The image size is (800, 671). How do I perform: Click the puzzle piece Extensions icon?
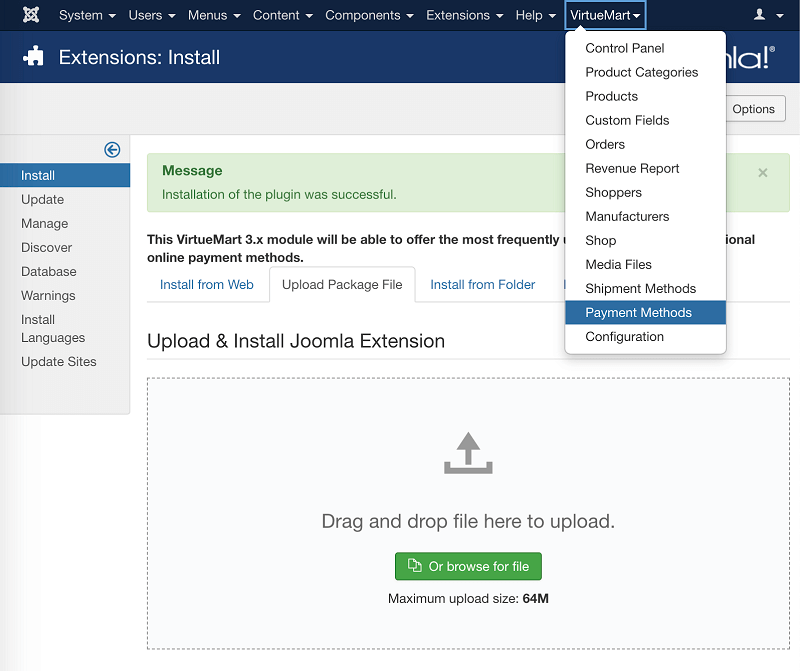click(34, 57)
